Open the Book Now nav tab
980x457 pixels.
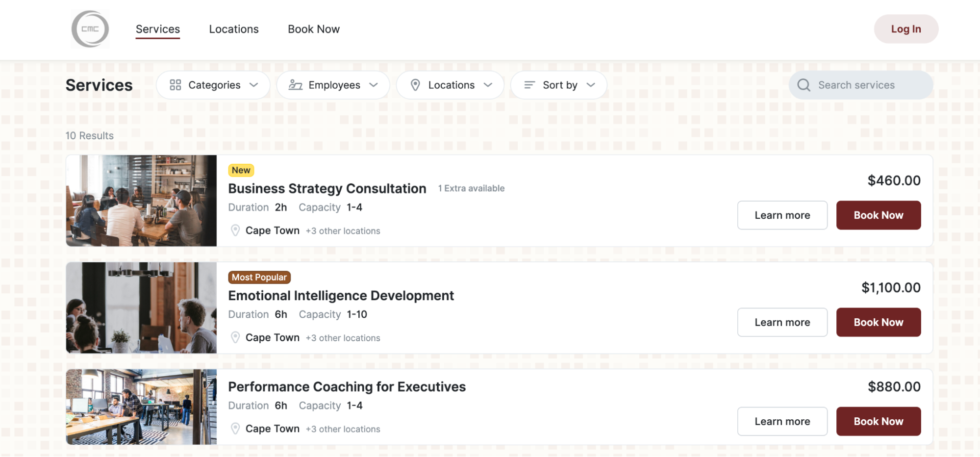(314, 29)
